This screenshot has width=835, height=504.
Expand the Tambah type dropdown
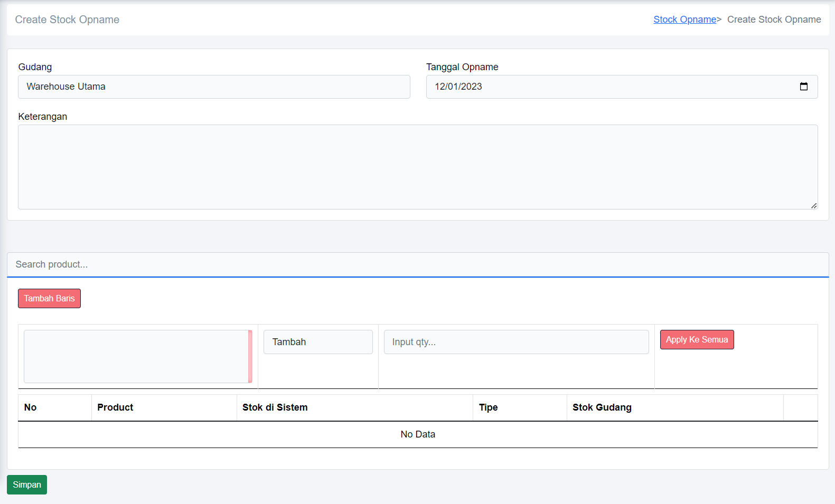pyautogui.click(x=318, y=342)
